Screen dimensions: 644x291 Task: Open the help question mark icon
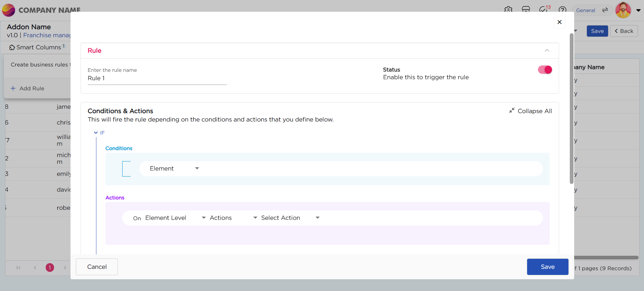(x=562, y=10)
